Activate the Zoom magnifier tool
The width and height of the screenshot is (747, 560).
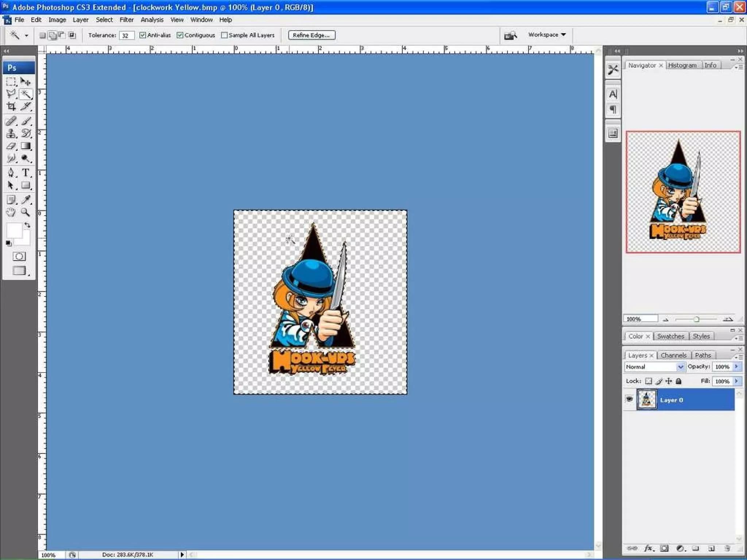pos(25,212)
